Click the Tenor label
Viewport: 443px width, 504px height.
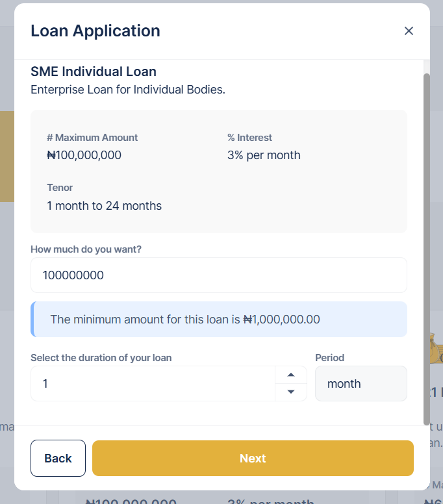point(60,188)
